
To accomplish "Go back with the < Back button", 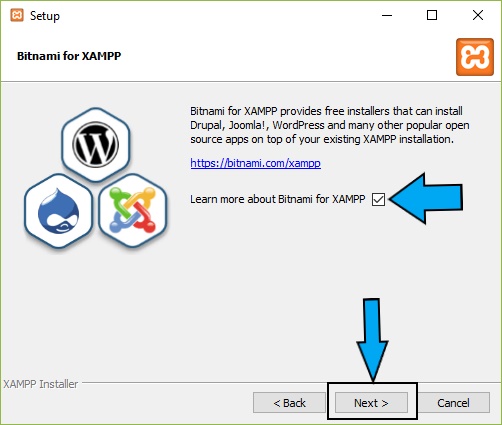I will (289, 403).
